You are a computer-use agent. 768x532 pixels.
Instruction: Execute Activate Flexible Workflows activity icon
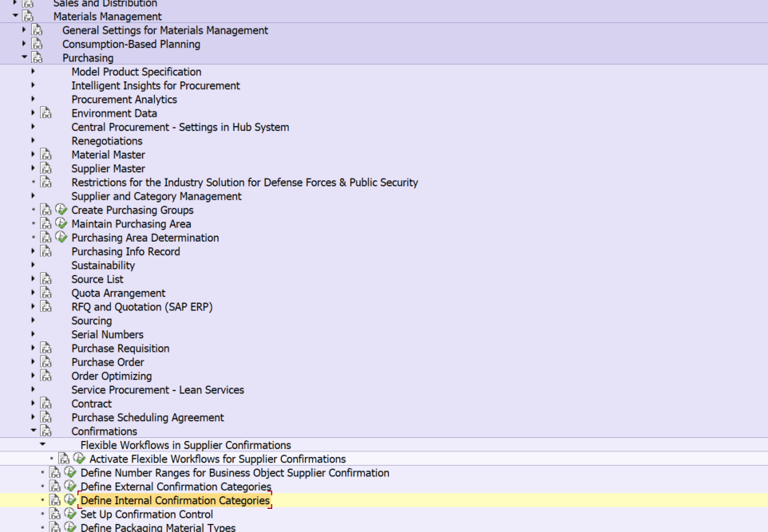click(x=79, y=459)
